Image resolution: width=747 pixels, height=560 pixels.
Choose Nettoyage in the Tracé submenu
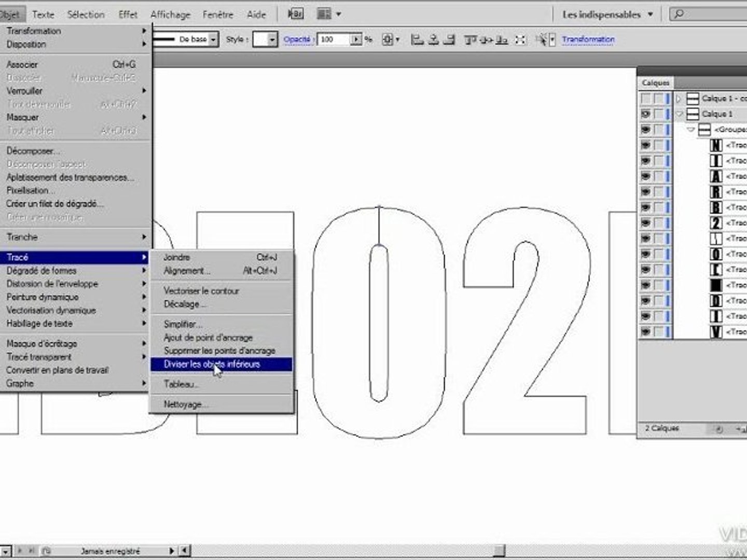pos(221,404)
